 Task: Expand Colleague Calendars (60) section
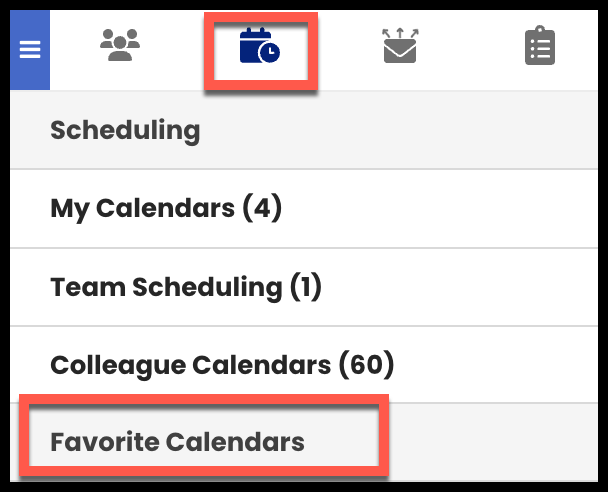click(304, 365)
